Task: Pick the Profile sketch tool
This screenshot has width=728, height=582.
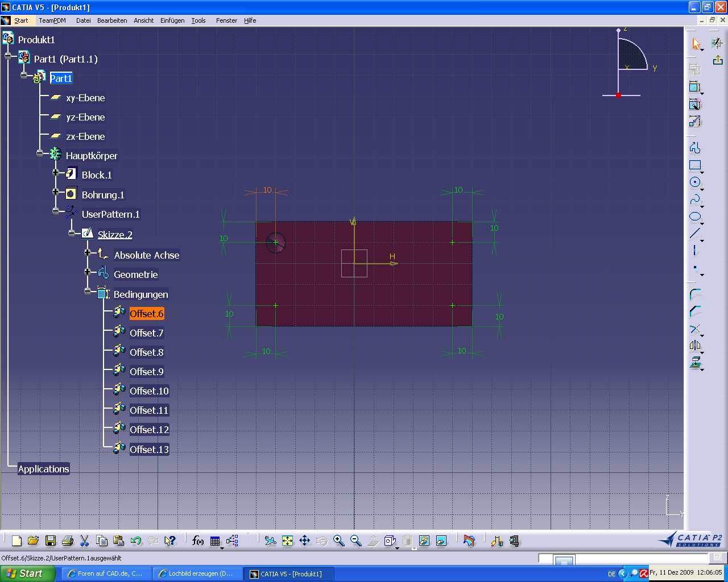Action: (x=695, y=148)
